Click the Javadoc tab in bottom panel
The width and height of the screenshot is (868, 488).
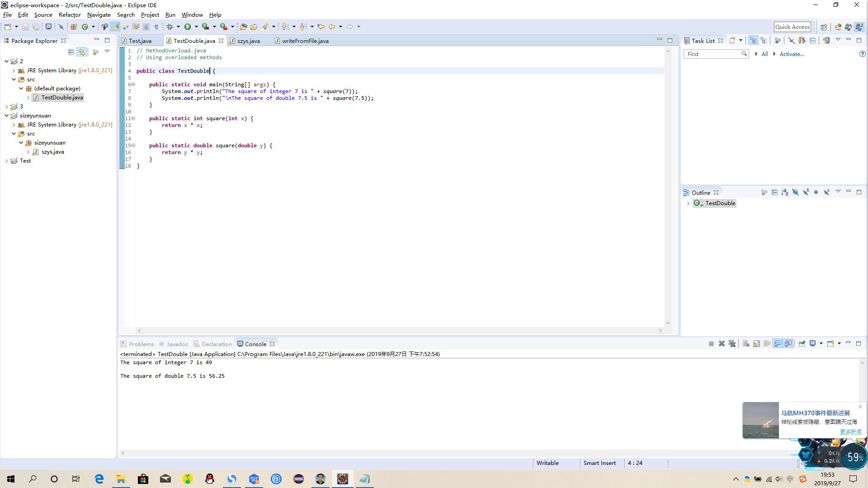tap(177, 344)
